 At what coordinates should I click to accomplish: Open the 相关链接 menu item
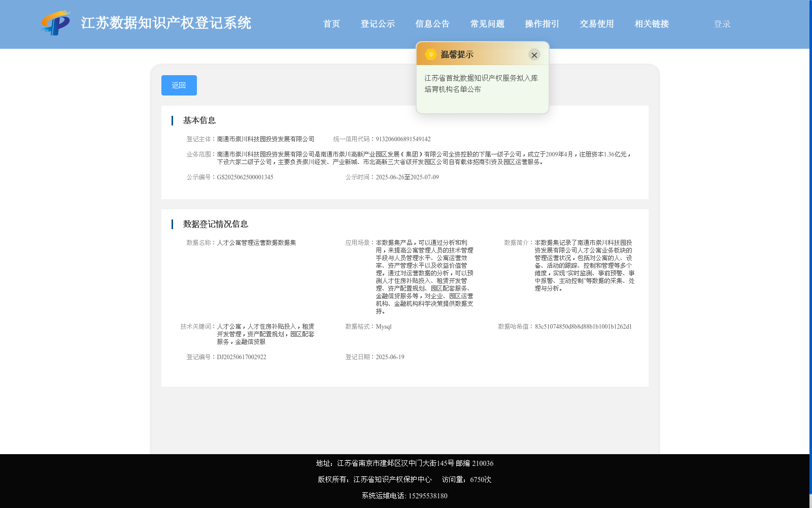(x=652, y=24)
